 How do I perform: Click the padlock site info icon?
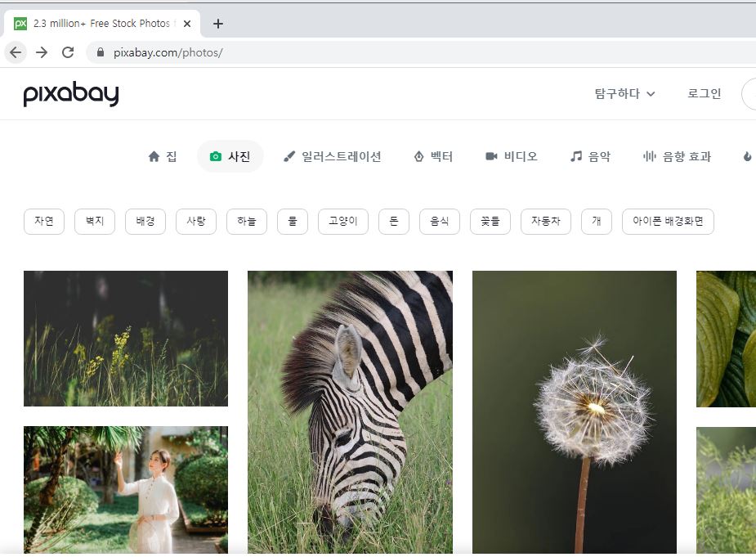[x=101, y=52]
